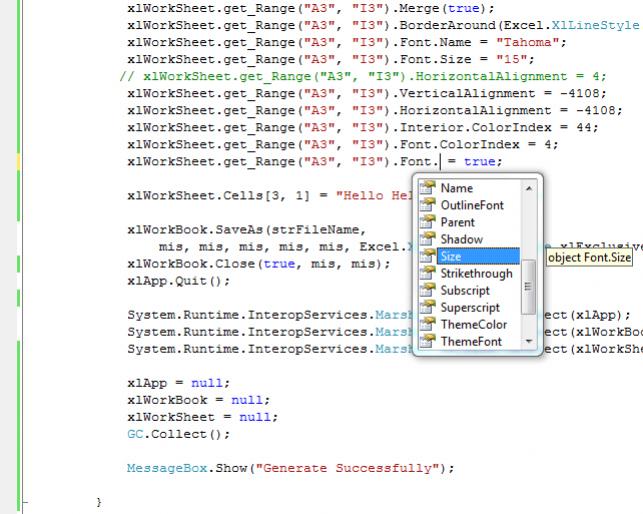Select Subscript in the completion list
The width and height of the screenshot is (643, 514).
click(465, 290)
